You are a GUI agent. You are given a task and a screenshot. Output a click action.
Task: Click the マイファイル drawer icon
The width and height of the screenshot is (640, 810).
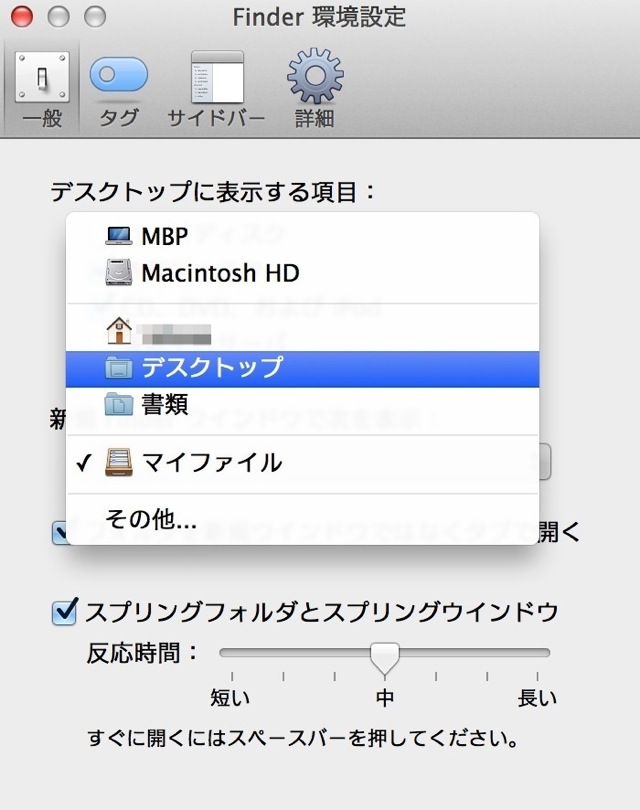pyautogui.click(x=119, y=462)
